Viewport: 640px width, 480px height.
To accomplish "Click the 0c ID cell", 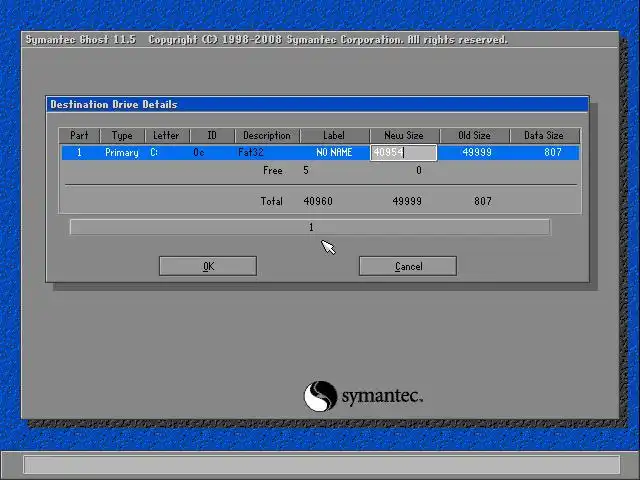I will click(199, 153).
